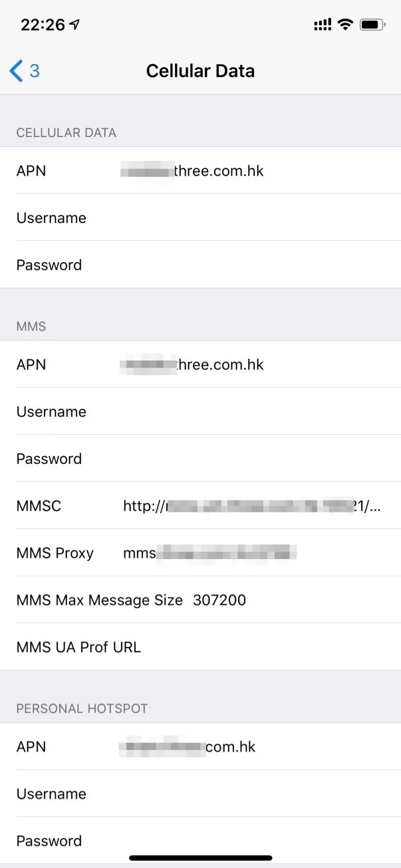Tap the back label '3'

(35, 71)
